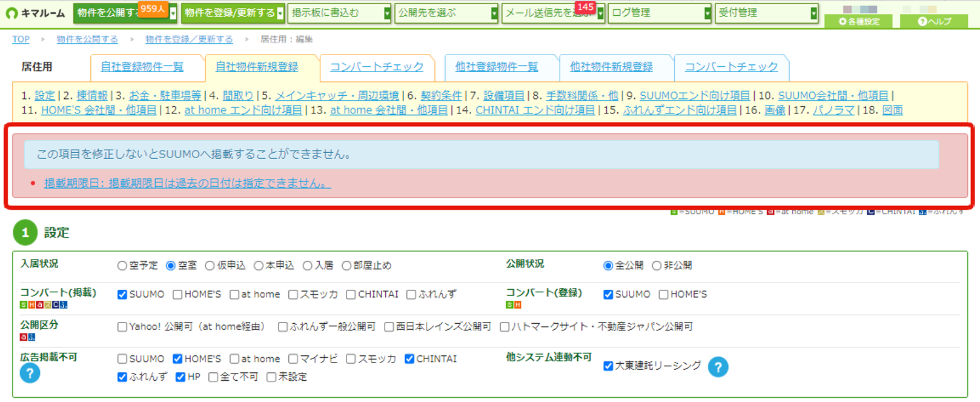
Task: Click 物件を登録/更新する breadcrumb link
Action: click(x=189, y=39)
